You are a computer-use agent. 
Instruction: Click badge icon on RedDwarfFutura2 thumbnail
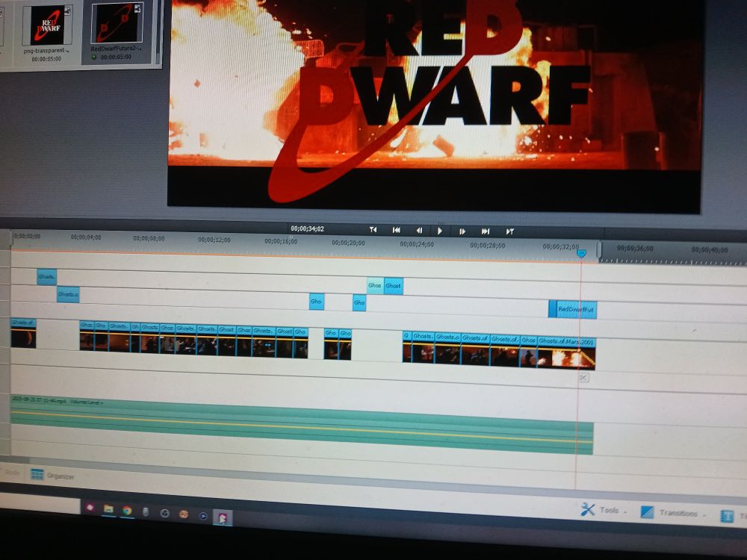[x=137, y=8]
